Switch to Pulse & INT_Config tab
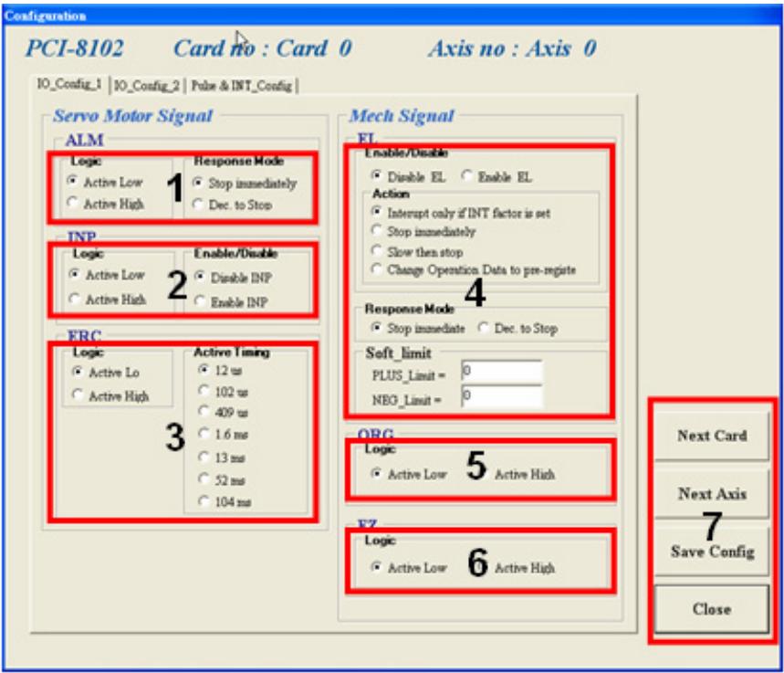 [242, 86]
